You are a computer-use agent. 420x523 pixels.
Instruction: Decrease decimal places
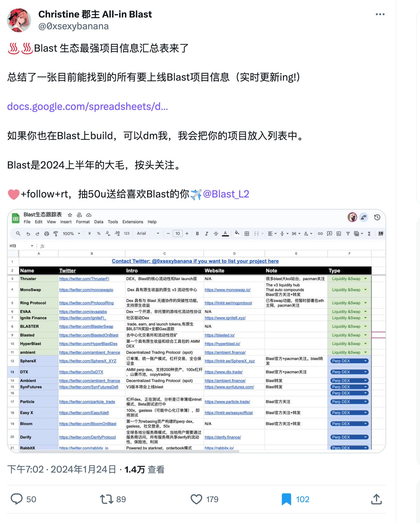pyautogui.click(x=108, y=233)
